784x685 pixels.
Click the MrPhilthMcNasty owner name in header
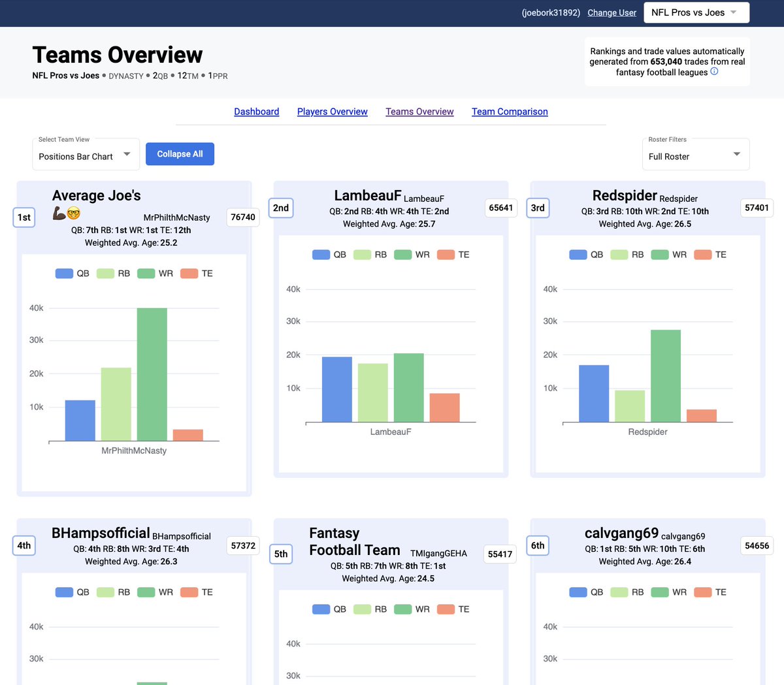177,217
